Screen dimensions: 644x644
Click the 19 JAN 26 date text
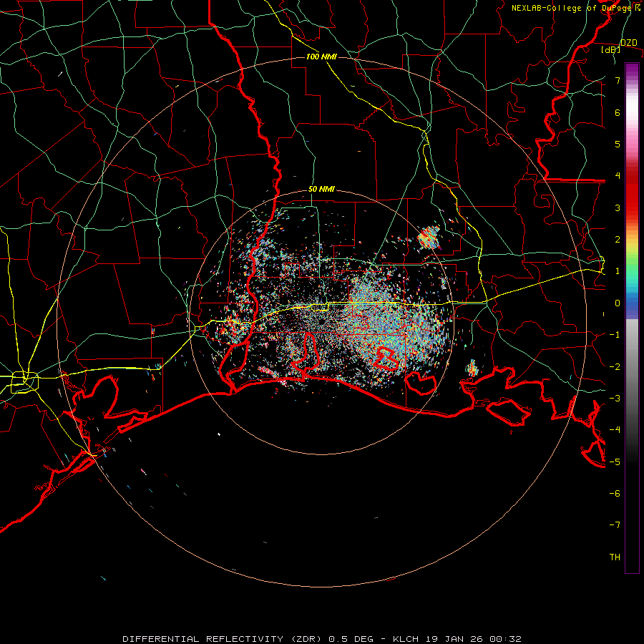pos(454,639)
